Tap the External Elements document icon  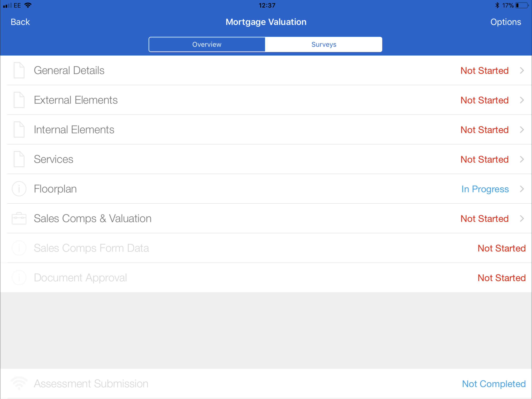(x=19, y=100)
